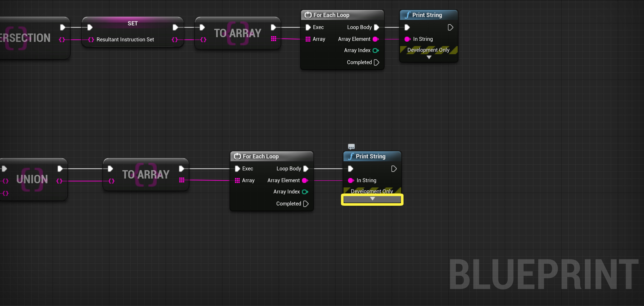Select the upper For Each Loop node title

coord(331,15)
